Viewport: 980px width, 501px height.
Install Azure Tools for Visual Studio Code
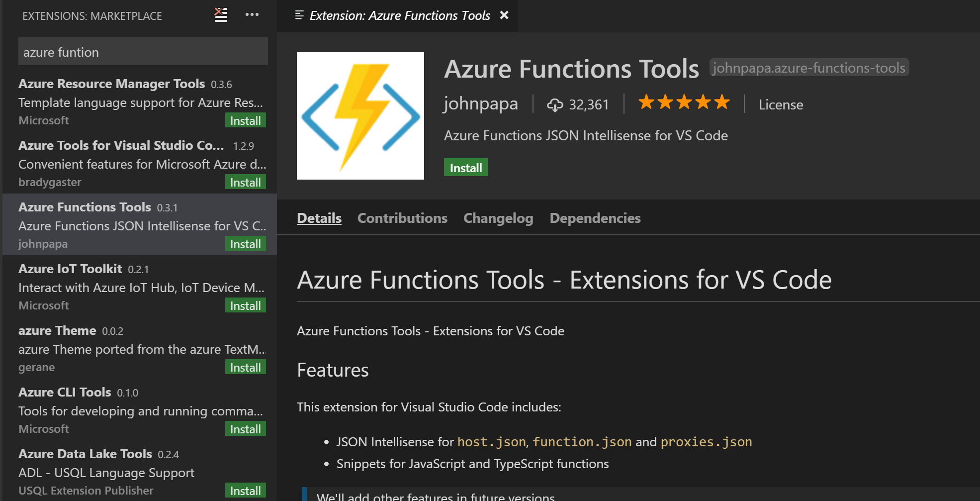pos(246,182)
